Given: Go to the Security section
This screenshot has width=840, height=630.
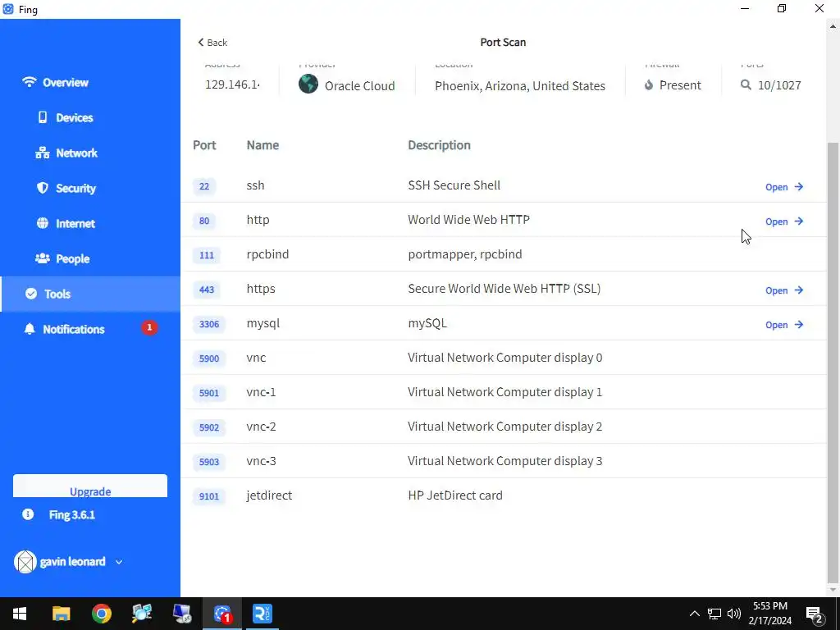Looking at the screenshot, I should click(75, 189).
